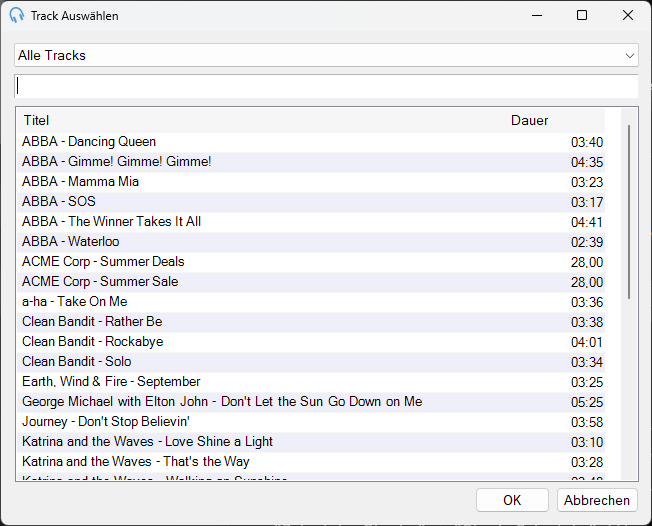Click duration 05:25 of George Michael track
The height and width of the screenshot is (526, 652).
pyautogui.click(x=587, y=402)
